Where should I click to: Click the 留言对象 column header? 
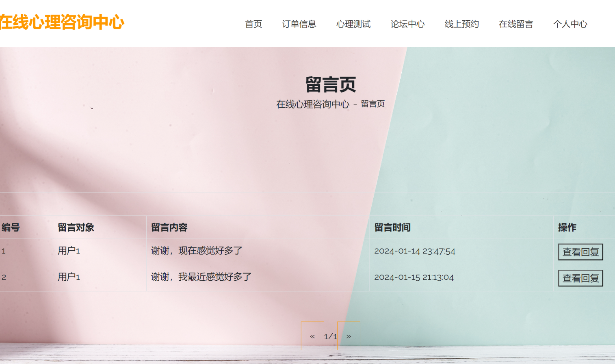(x=76, y=228)
